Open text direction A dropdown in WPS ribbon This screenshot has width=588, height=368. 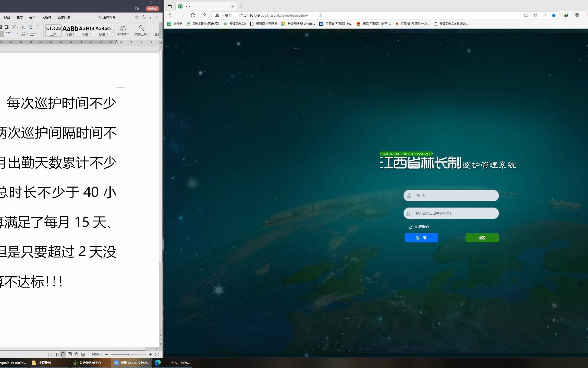pos(15,27)
